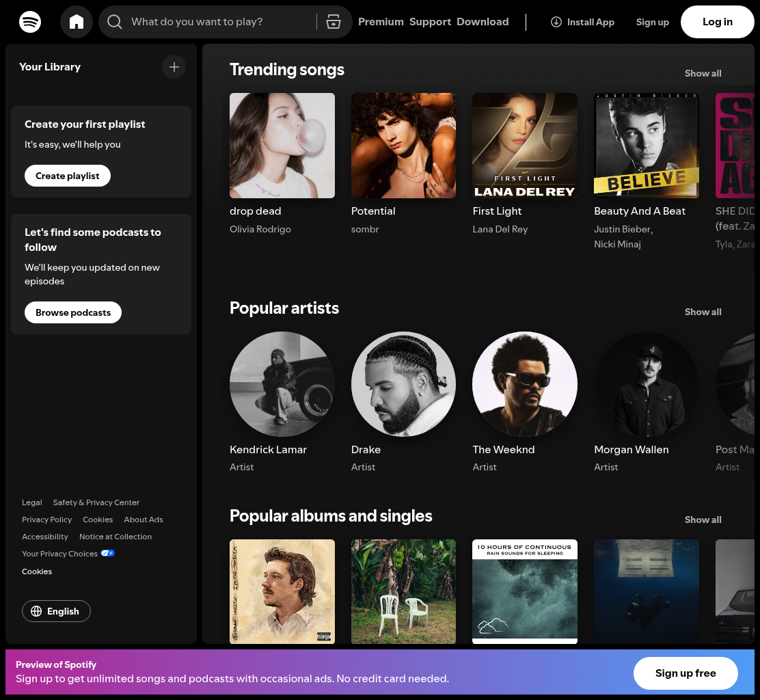760x700 pixels.
Task: Open the Notice at Collection link
Action: pyautogui.click(x=116, y=537)
